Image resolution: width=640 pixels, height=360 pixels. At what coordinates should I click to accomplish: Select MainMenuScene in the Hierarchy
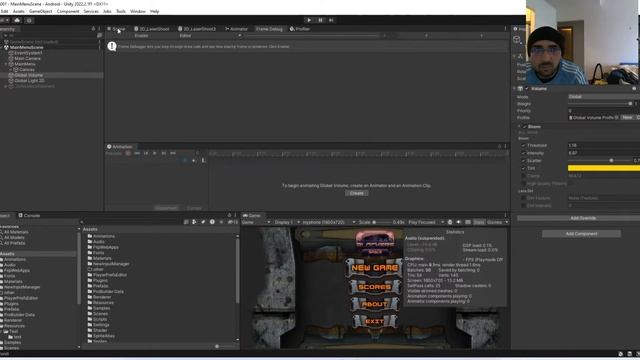pos(27,47)
